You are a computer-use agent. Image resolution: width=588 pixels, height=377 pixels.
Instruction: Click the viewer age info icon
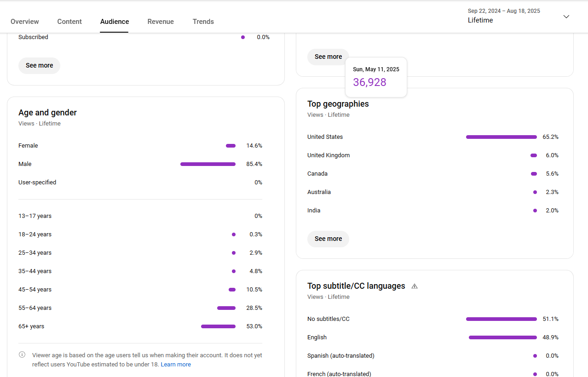(x=22, y=355)
